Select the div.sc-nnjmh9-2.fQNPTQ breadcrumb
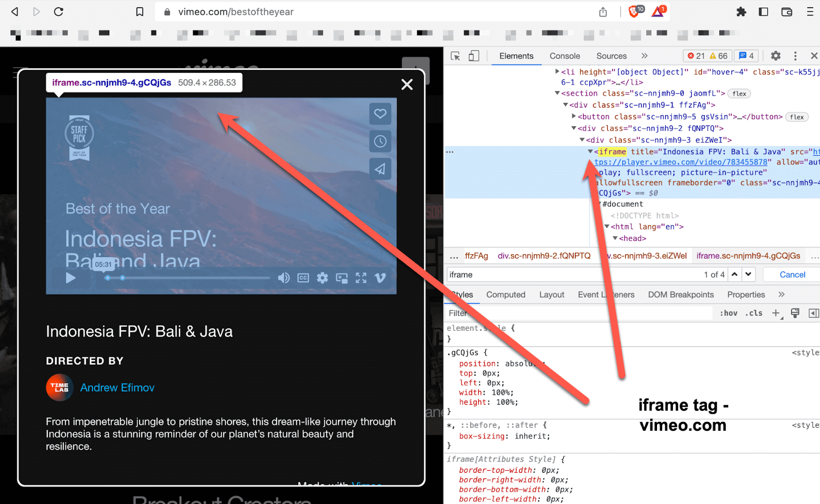 [544, 256]
